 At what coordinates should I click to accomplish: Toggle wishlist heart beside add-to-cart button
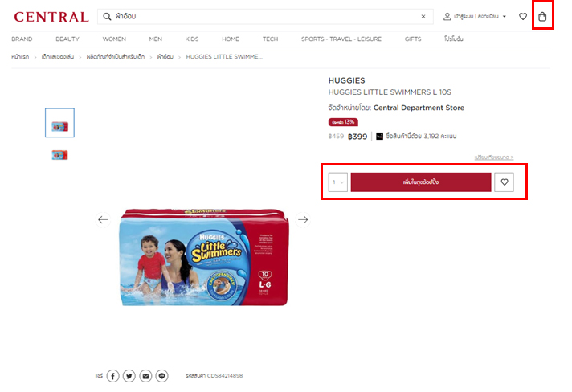(505, 182)
